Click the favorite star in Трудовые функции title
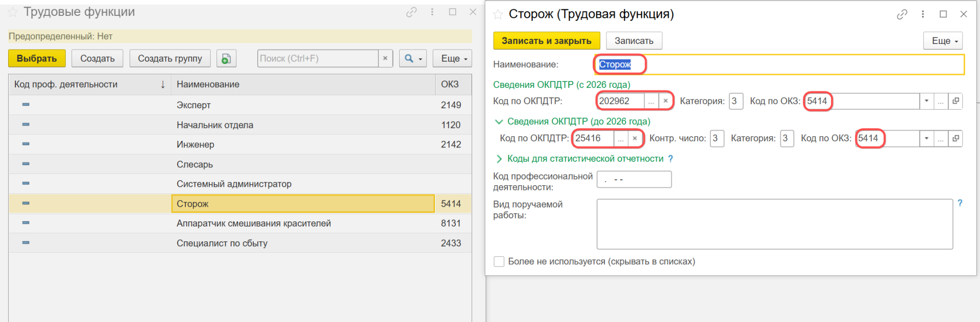The image size is (980, 322). (x=13, y=12)
